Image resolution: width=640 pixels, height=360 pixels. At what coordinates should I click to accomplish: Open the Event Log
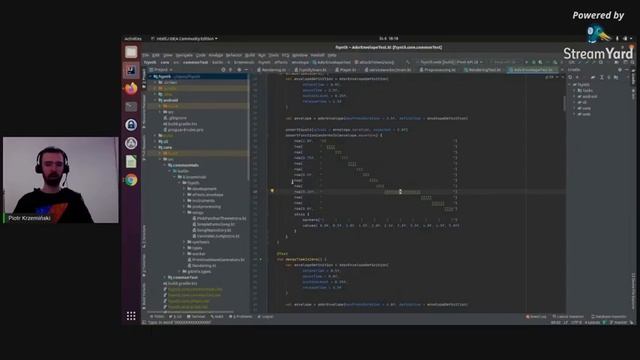(536, 316)
